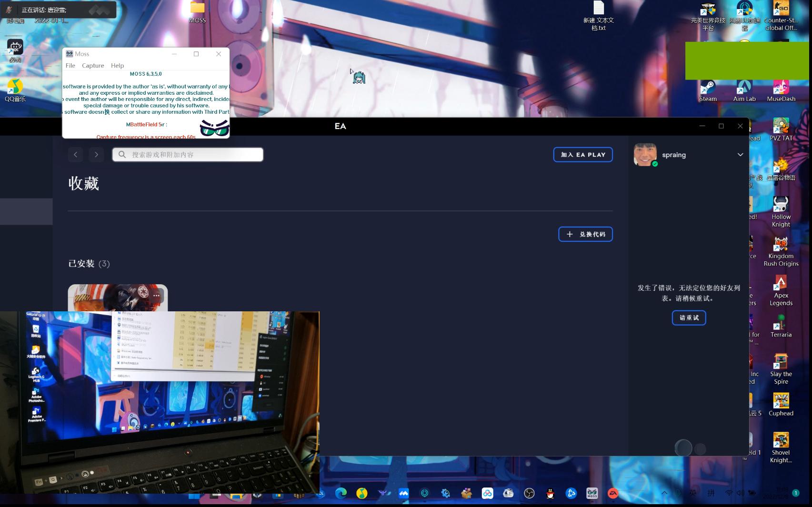
Task: Click the spraing avatar picture
Action: [645, 155]
